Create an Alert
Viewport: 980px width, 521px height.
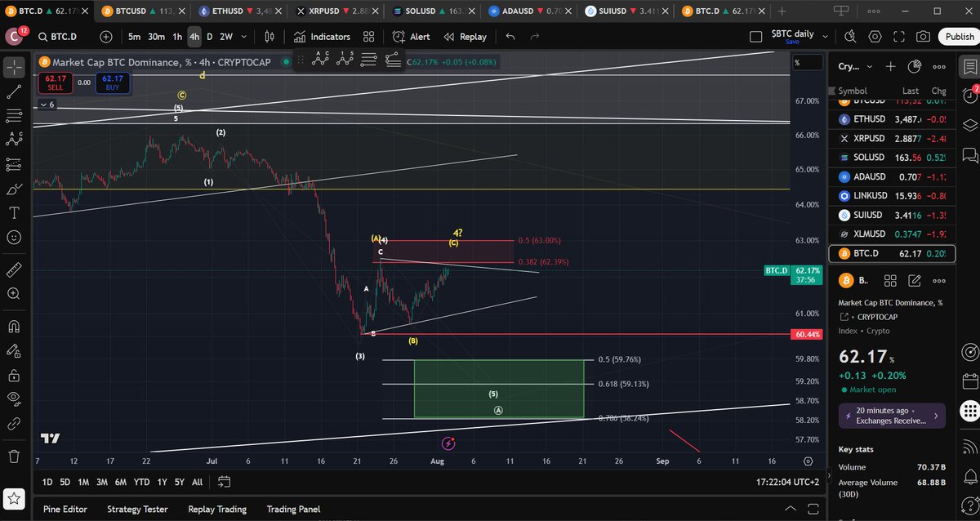tap(411, 37)
